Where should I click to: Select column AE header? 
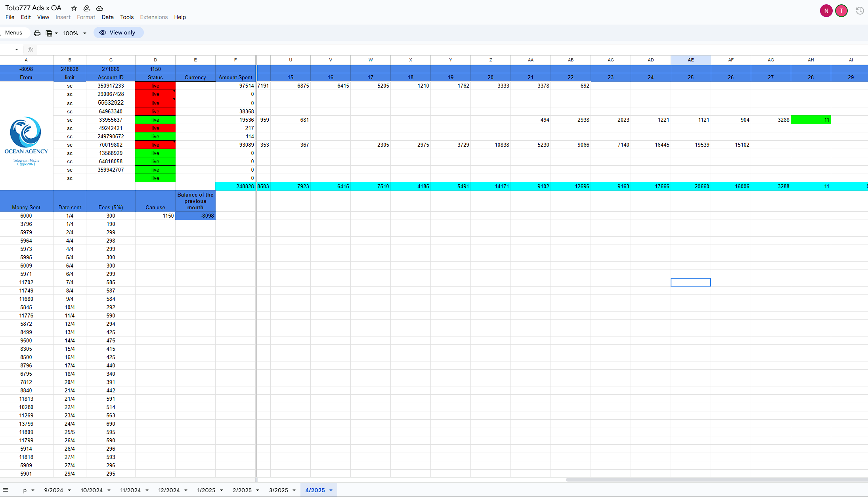coord(690,60)
